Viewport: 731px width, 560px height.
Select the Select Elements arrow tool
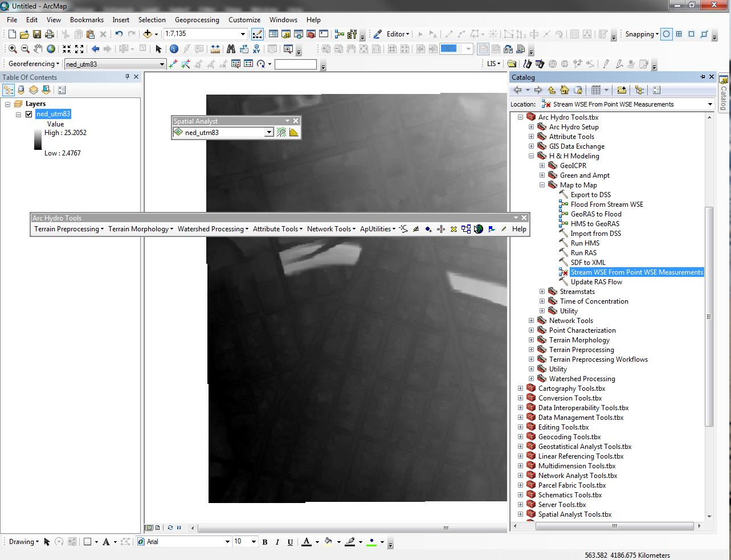point(158,49)
